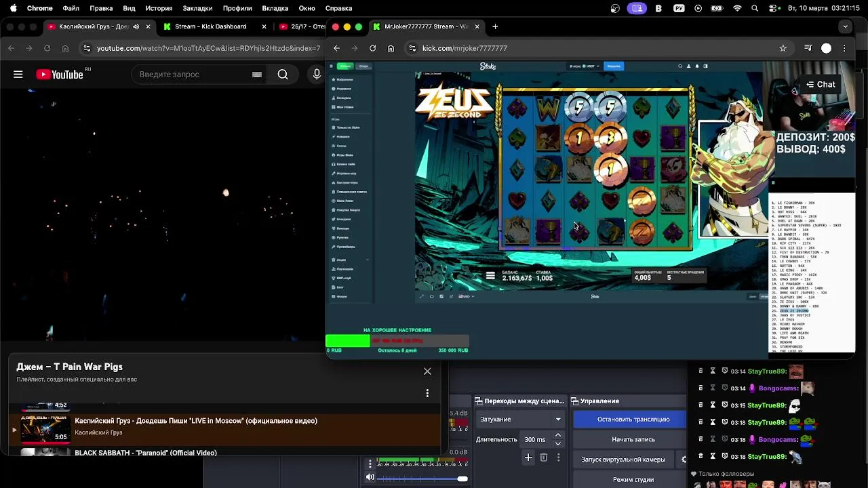868x488 pixels.
Task: Mute the Каспийский Груз tab audio
Action: pos(136,26)
